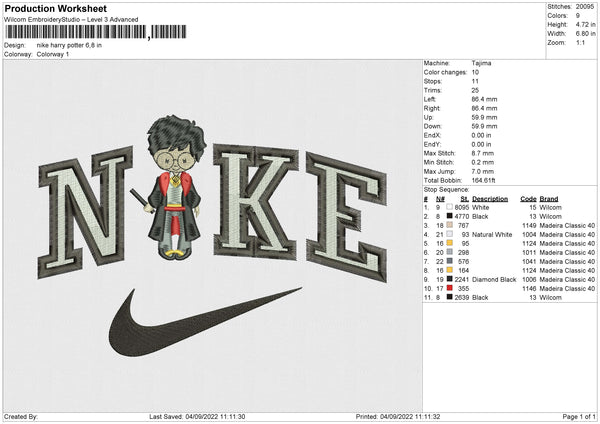The image size is (600, 424).
Task: Click the Natural White color swatch
Action: point(450,234)
